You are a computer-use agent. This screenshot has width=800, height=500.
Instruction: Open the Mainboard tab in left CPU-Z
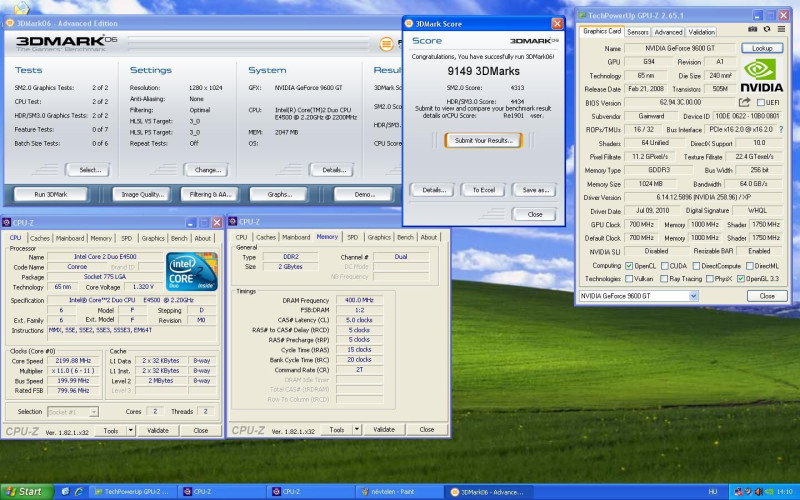coord(70,238)
